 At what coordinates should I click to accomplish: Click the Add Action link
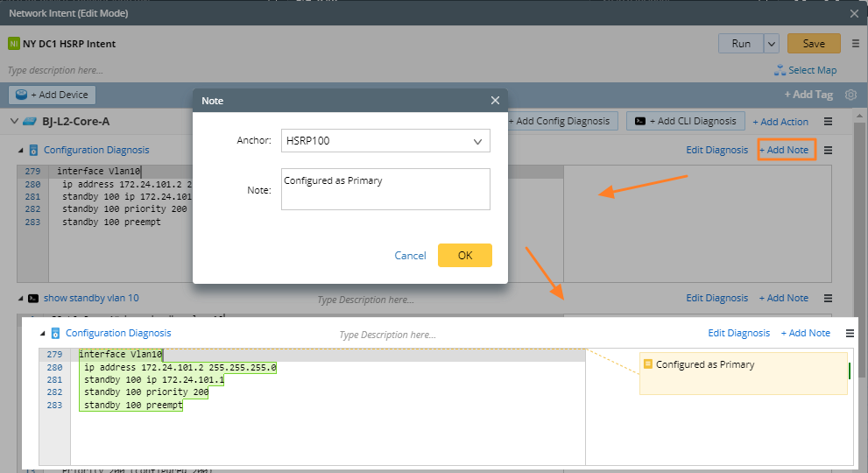[x=780, y=122]
